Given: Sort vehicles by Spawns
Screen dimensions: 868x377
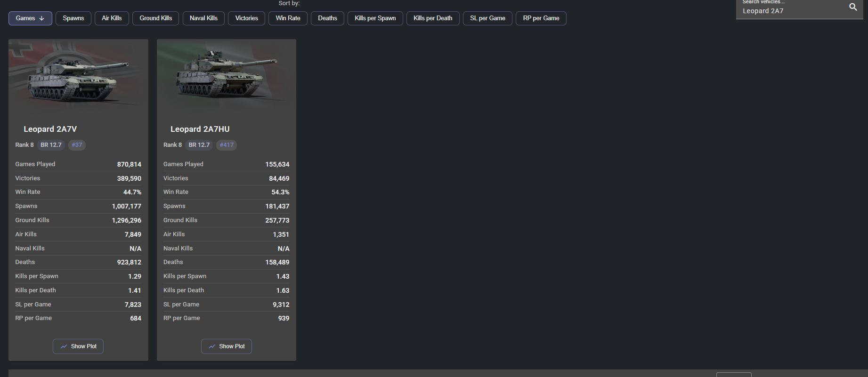Looking at the screenshot, I should pos(73,18).
